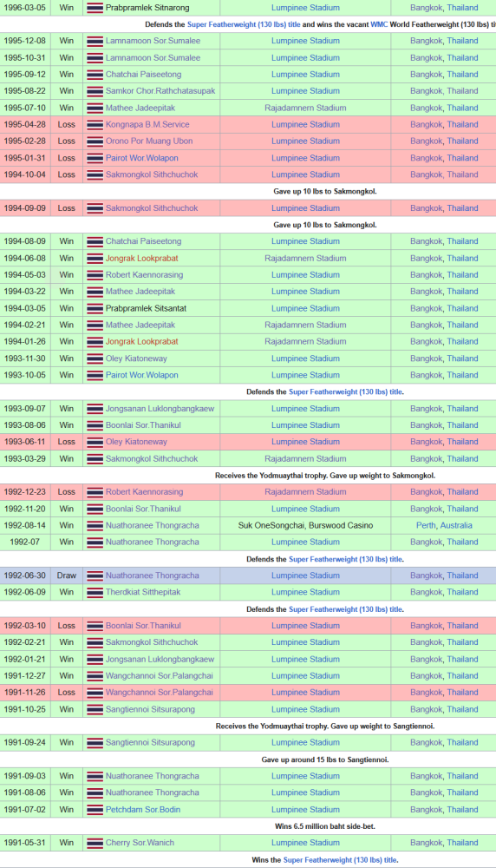496x868 pixels.
Task: Click flag icon beside Jongsanan Luklongbangkaew 1993-09-07
Action: (95, 409)
